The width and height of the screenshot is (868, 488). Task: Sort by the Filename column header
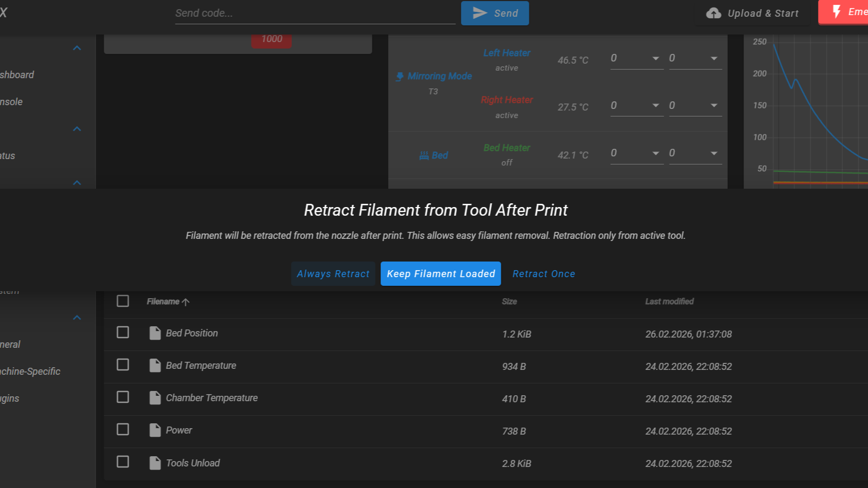(163, 302)
